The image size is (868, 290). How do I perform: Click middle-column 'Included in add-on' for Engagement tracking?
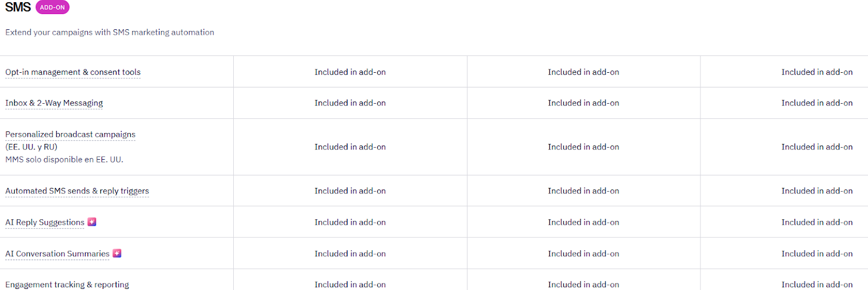tap(583, 285)
